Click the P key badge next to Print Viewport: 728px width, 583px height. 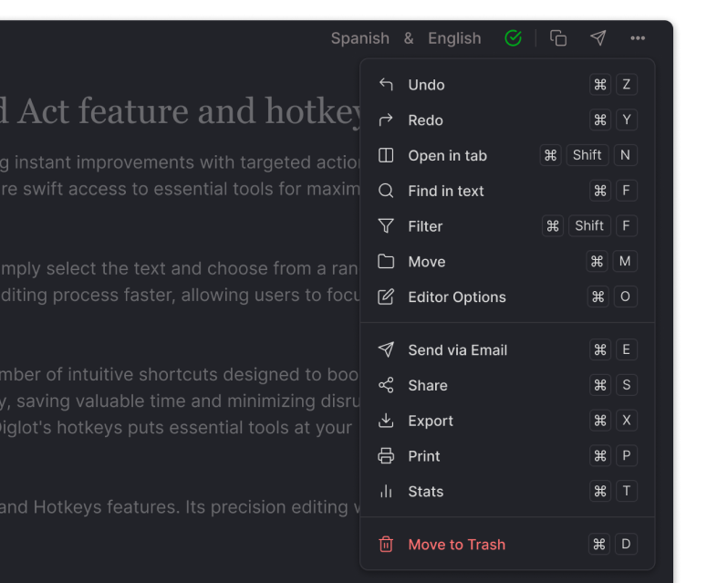tap(627, 456)
